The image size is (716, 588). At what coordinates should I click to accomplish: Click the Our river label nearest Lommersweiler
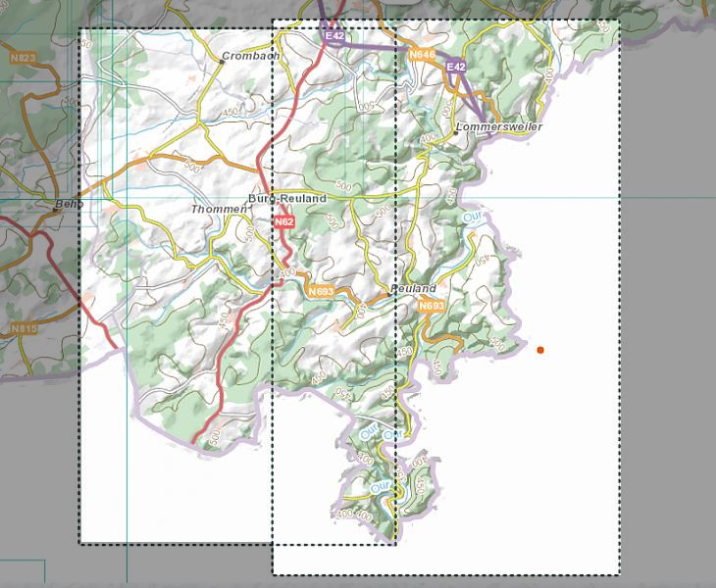[x=475, y=215]
